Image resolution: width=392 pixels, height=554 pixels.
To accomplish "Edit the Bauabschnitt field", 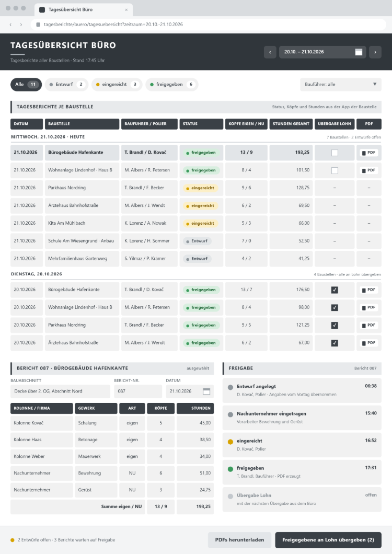I will pos(61,391).
